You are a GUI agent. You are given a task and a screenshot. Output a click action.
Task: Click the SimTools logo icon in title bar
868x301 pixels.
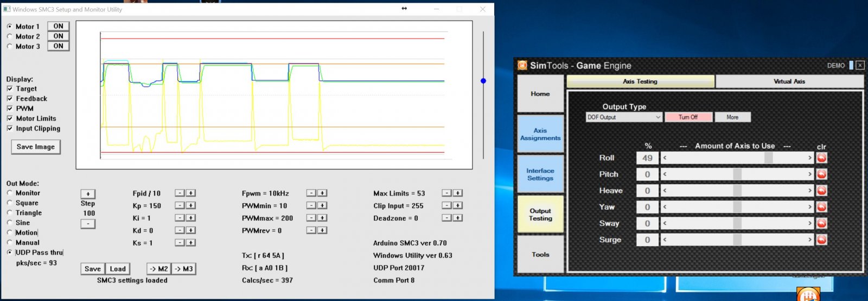pyautogui.click(x=522, y=65)
